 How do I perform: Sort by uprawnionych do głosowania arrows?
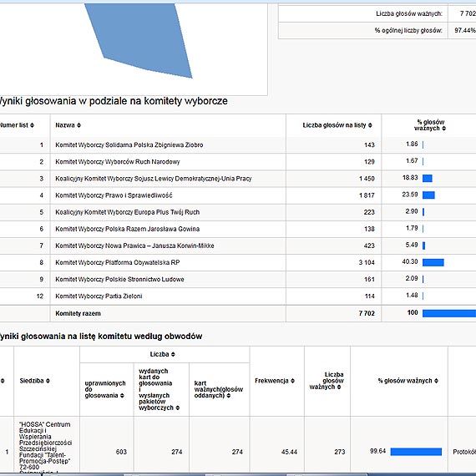(122, 396)
